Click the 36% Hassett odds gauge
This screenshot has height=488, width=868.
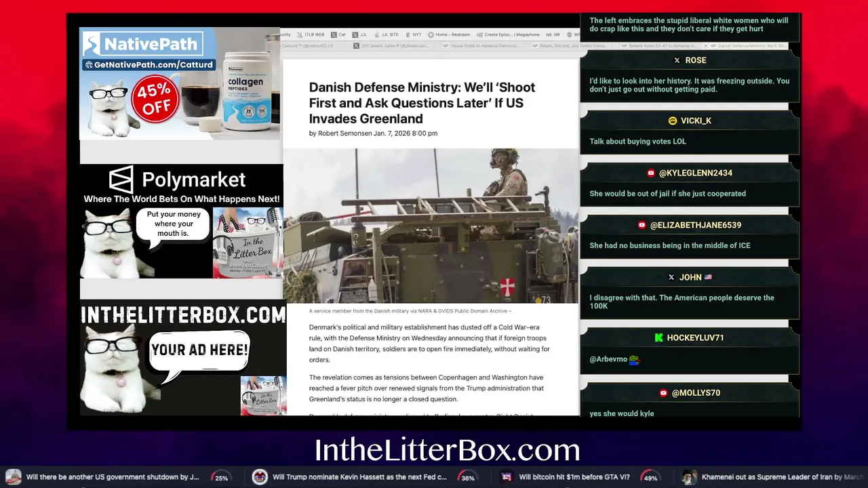pos(468,477)
